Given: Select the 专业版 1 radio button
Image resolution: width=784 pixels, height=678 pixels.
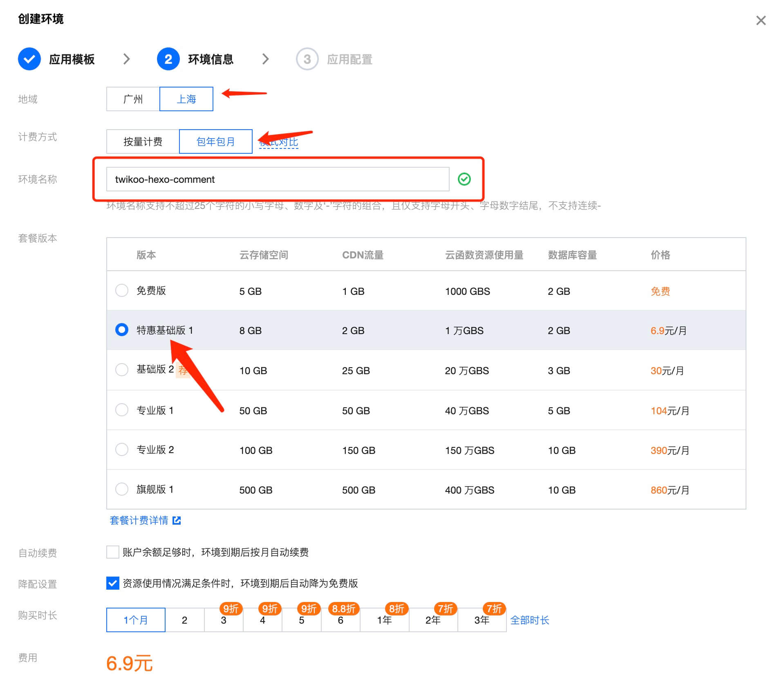Looking at the screenshot, I should [x=122, y=410].
